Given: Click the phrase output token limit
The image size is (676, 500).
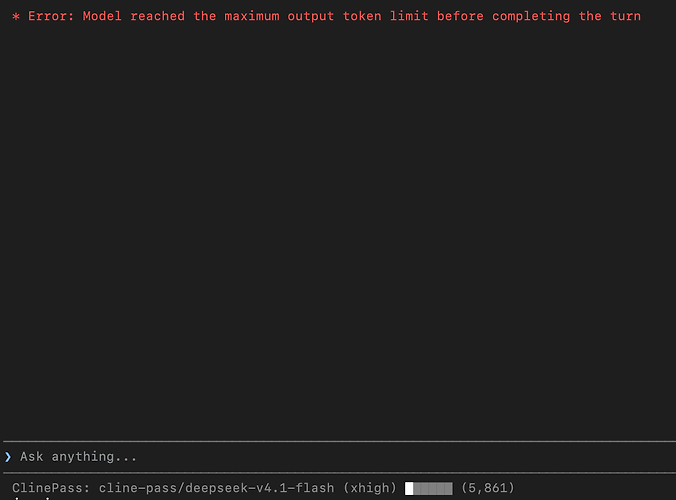Looking at the screenshot, I should (358, 16).
